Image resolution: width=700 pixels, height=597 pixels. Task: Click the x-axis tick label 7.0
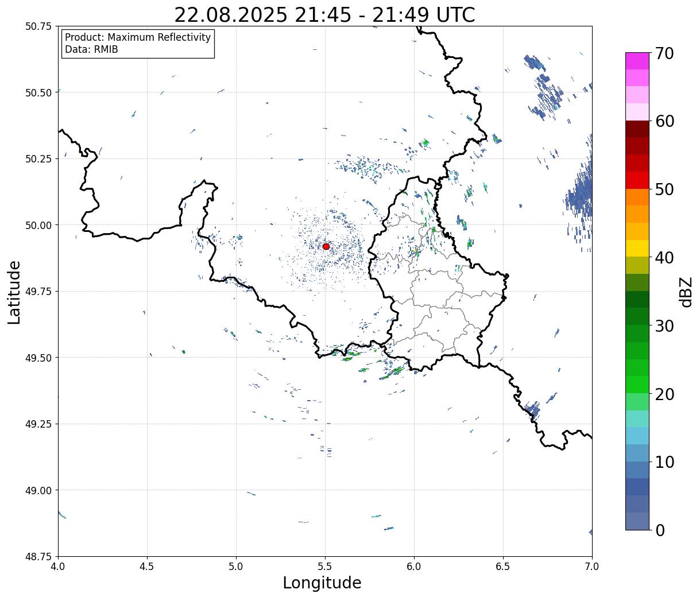(592, 567)
